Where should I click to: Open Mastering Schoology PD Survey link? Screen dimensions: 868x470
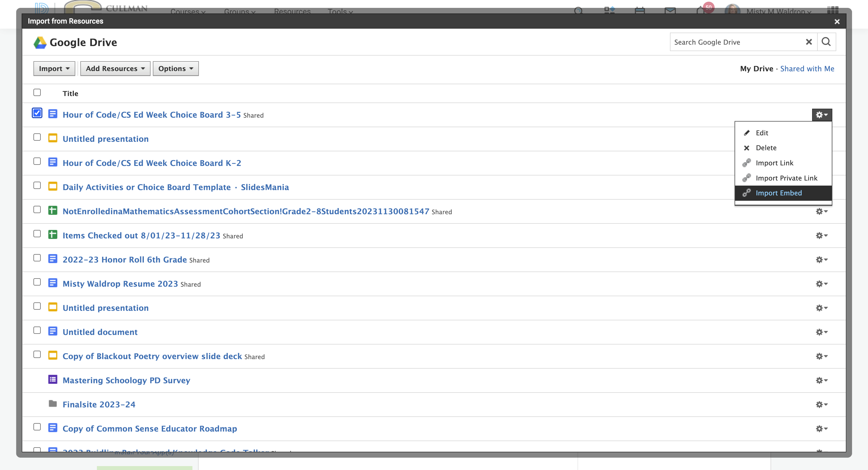tap(126, 380)
